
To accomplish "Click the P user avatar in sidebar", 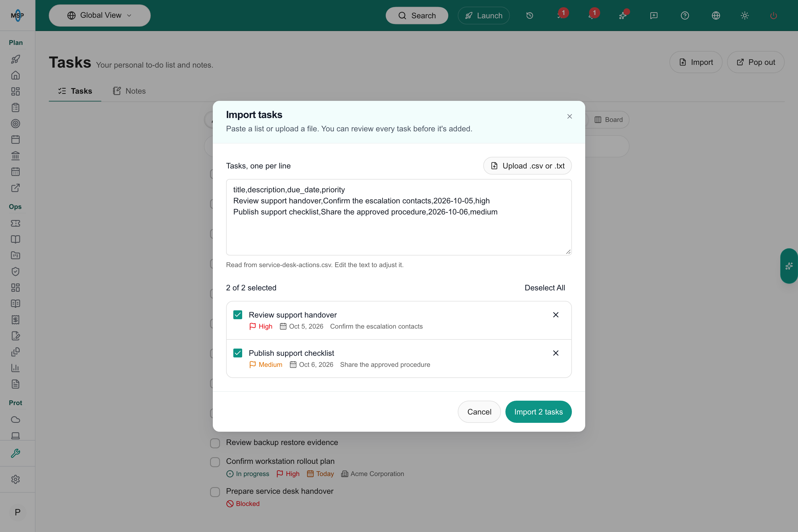I will (x=18, y=512).
